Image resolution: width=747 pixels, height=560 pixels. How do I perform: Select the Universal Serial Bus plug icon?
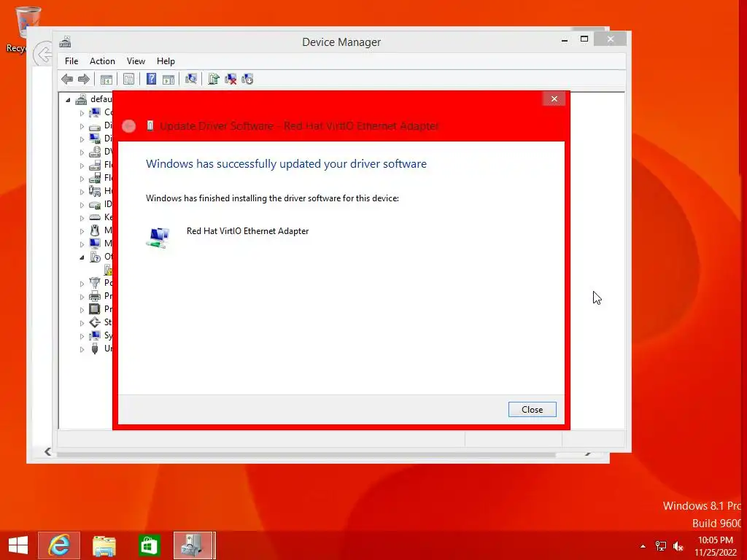95,349
